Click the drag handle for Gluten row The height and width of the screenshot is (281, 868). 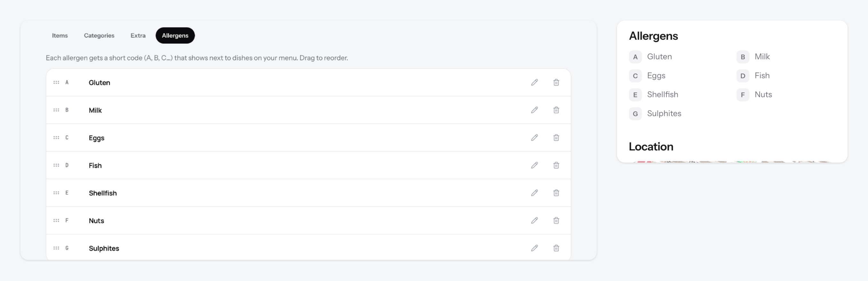tap(56, 83)
